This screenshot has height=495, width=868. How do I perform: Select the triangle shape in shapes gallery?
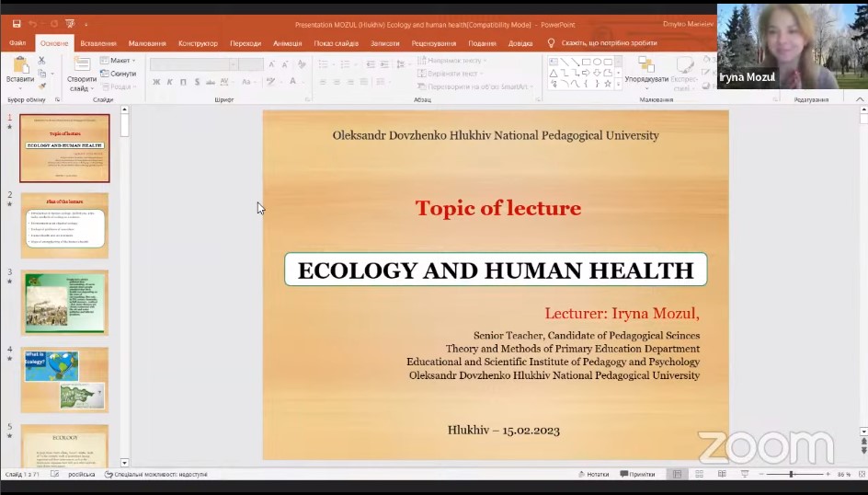(554, 73)
